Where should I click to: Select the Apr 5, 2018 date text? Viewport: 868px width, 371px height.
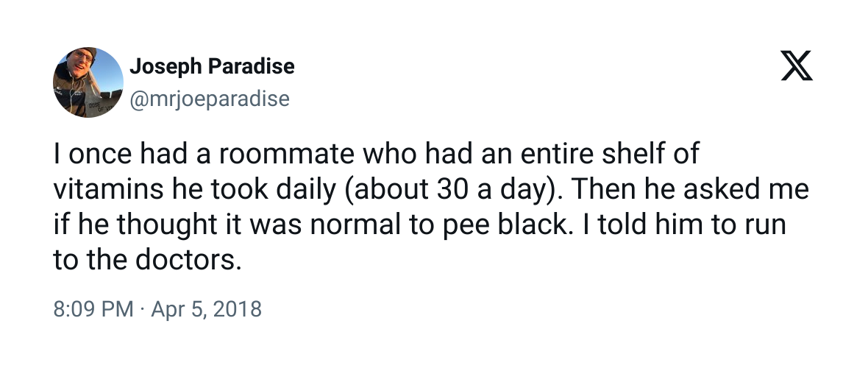tap(206, 308)
